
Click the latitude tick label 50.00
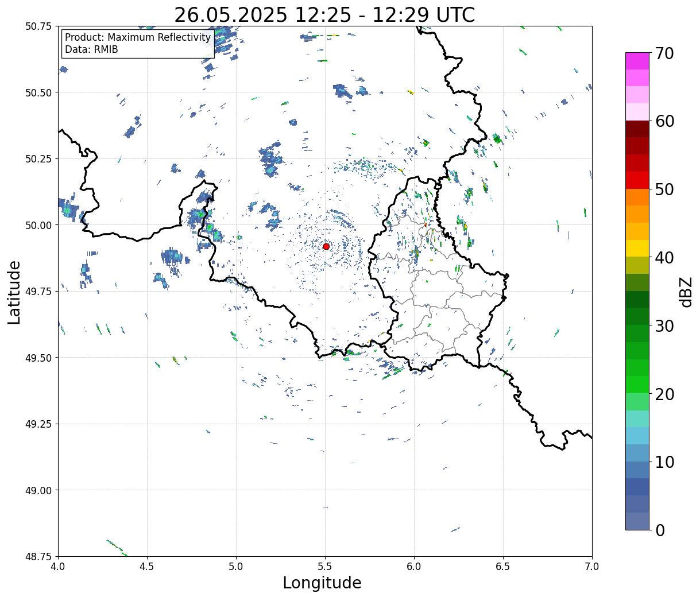38,225
